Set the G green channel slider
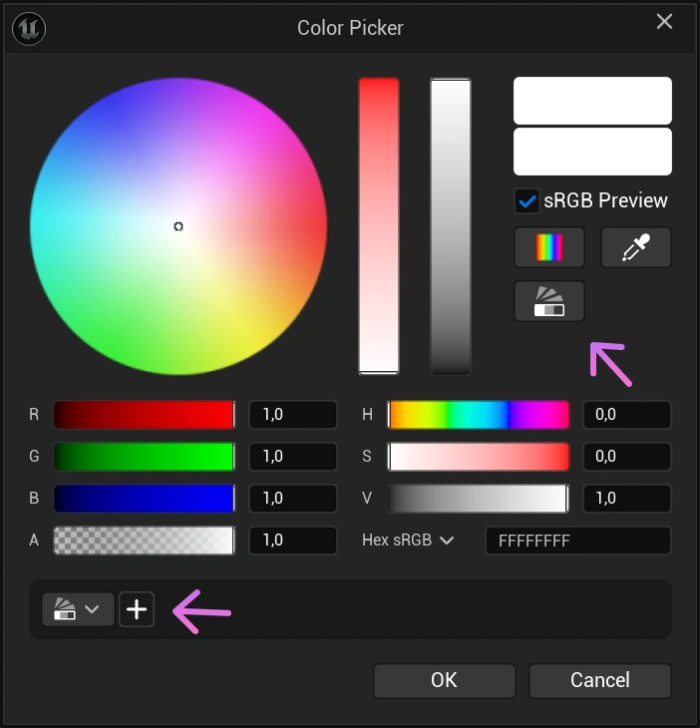The image size is (700, 728). [145, 457]
